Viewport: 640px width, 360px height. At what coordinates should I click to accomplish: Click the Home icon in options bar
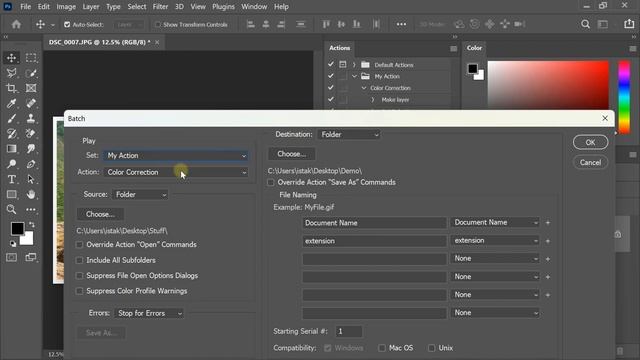coord(16,24)
